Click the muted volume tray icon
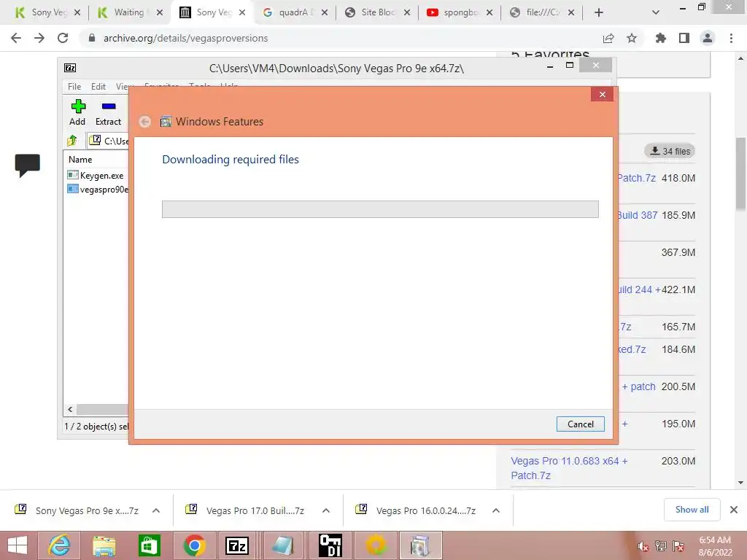Image resolution: width=747 pixels, height=560 pixels. point(643,546)
